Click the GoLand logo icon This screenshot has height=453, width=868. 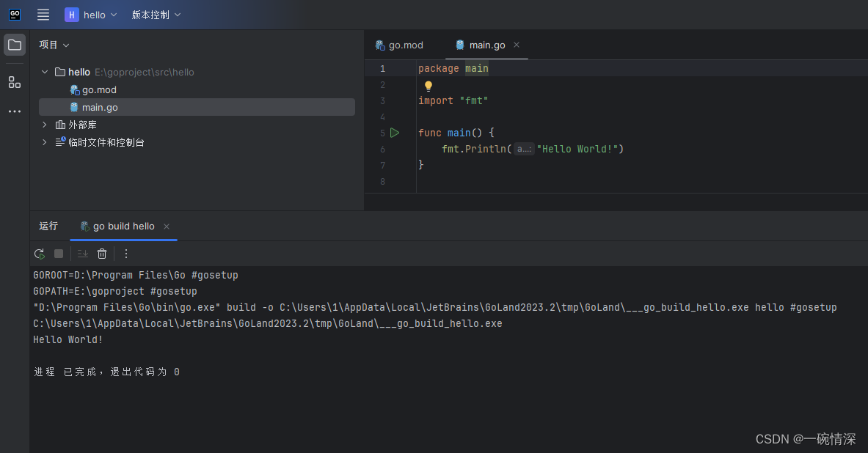pos(15,15)
